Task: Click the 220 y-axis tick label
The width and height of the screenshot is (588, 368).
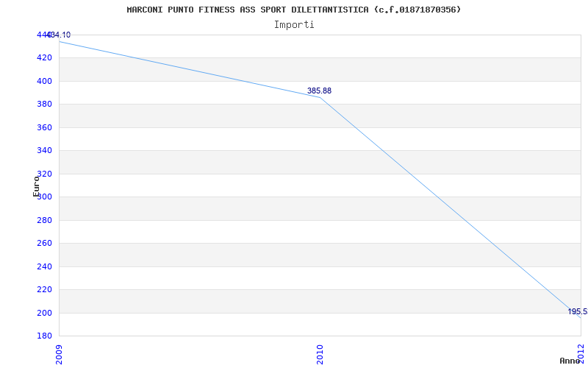Action: point(44,290)
